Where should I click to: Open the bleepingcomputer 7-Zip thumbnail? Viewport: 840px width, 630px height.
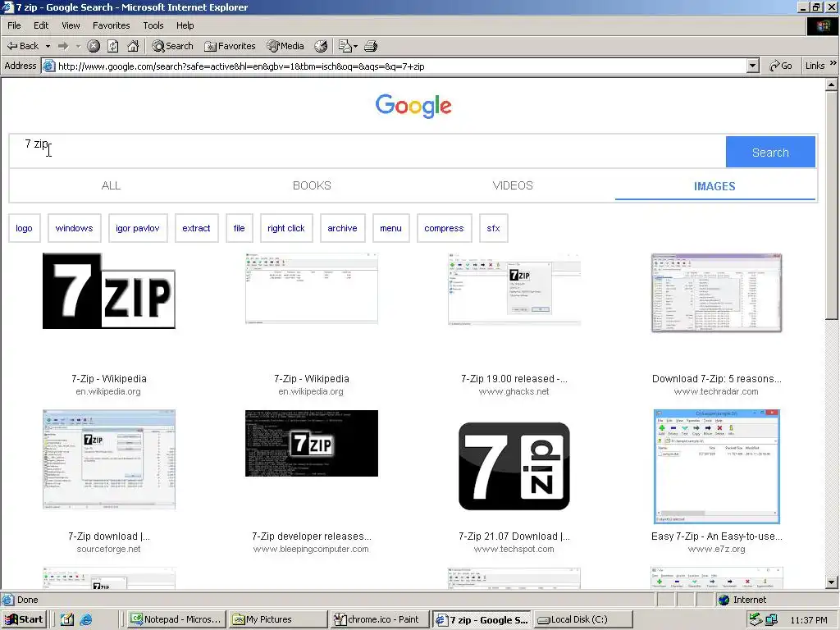click(x=311, y=443)
